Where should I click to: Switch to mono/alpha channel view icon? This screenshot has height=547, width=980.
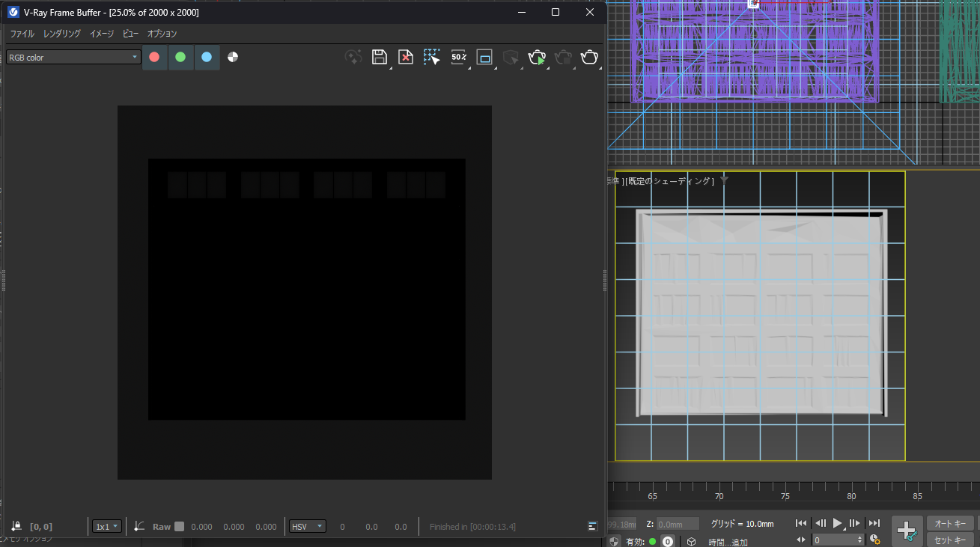point(233,57)
